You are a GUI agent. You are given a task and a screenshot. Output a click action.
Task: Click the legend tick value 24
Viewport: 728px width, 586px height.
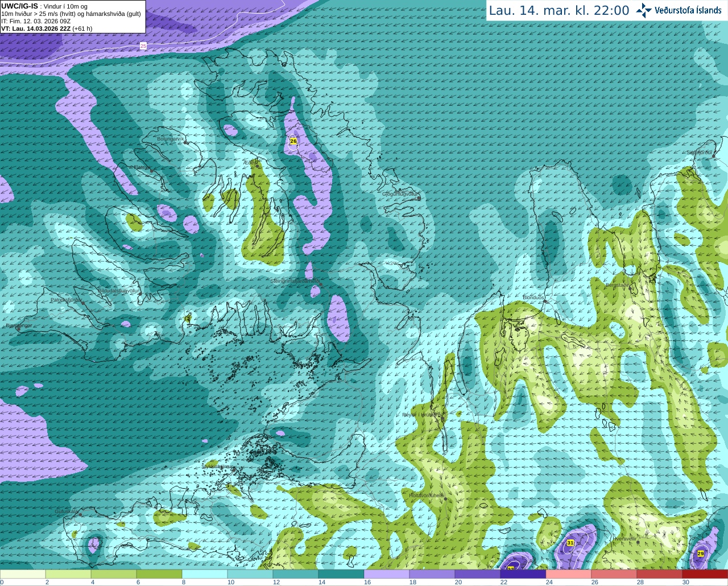point(549,582)
